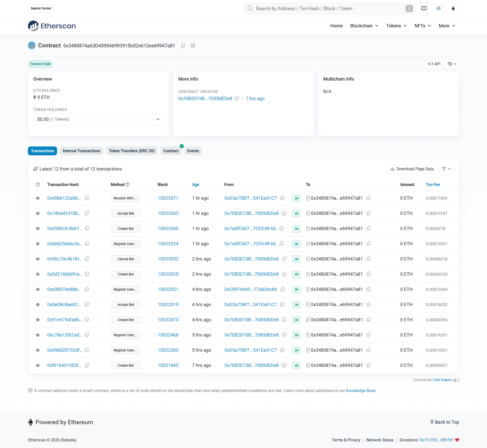Copy transaction hash 0x40bb122a0b
Screen dimensions: 487x448
[x=87, y=198]
